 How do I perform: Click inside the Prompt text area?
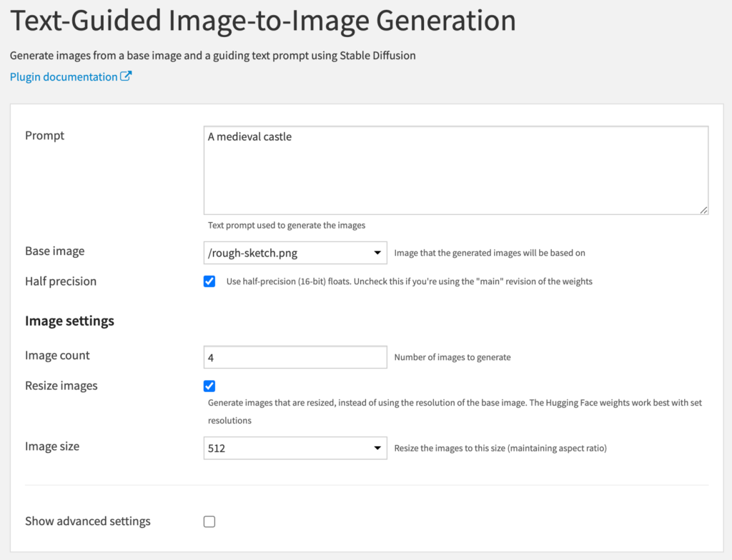coord(455,170)
